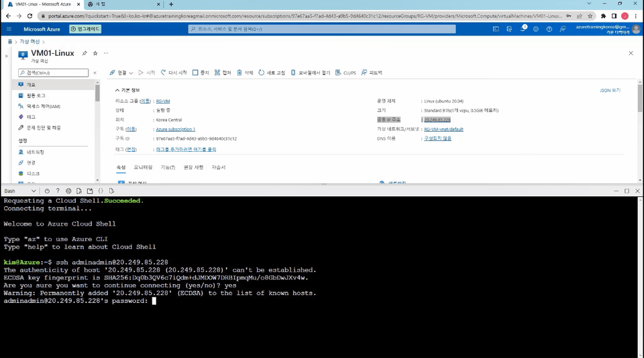Open the editor braces icon in Cloud Shell
The width and height of the screenshot is (644, 358).
pos(101,191)
